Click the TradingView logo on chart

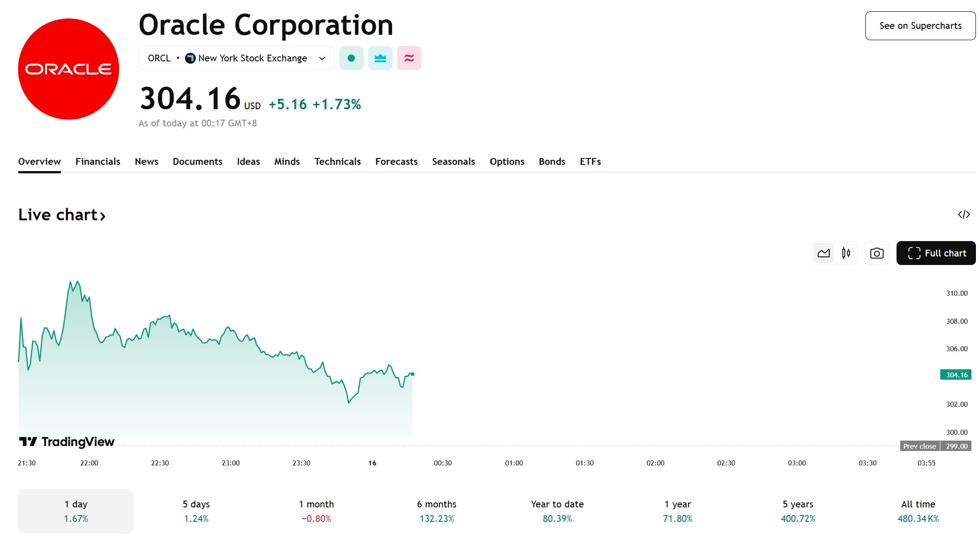[67, 441]
